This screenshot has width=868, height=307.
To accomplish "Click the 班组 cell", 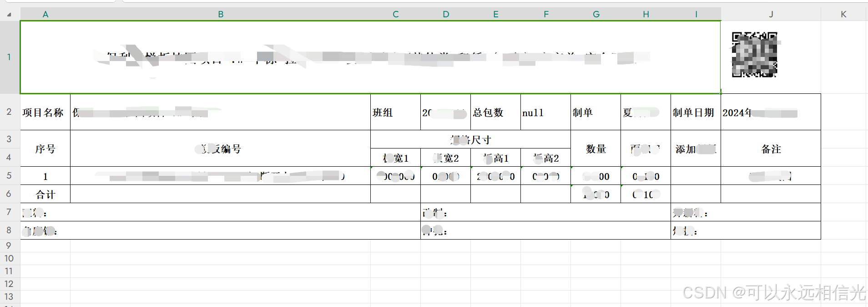I will 396,112.
